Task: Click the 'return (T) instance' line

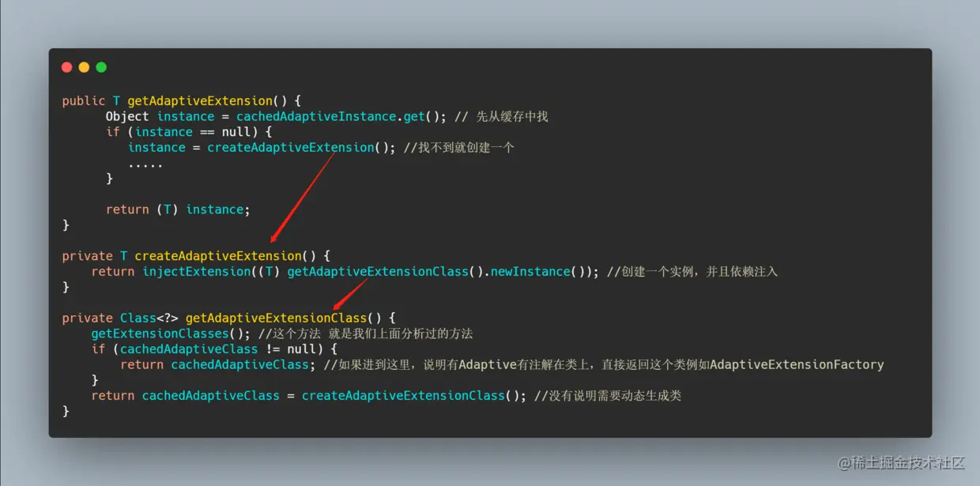Action: (x=178, y=209)
